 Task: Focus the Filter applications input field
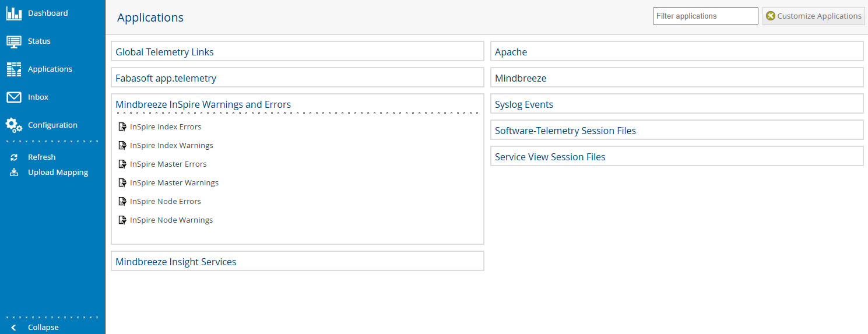click(705, 16)
